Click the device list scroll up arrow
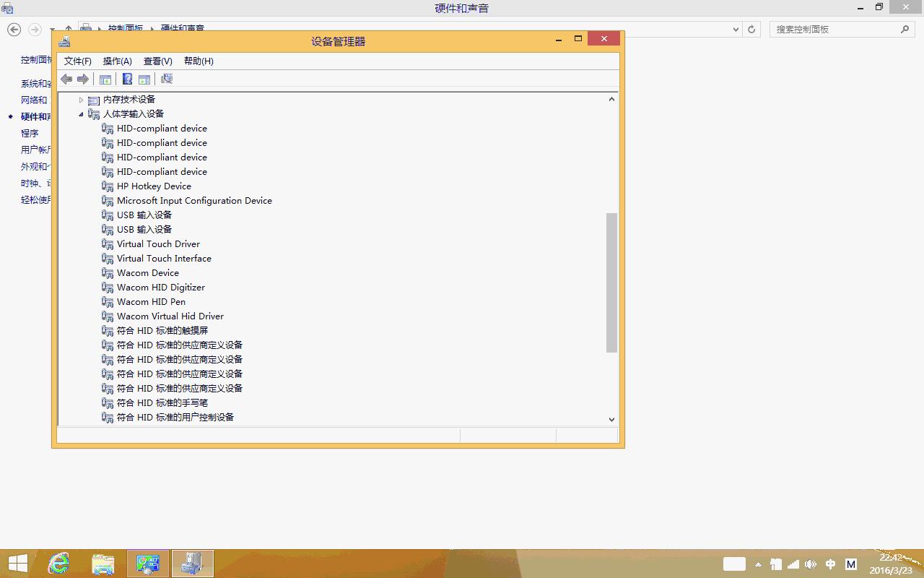Image resolution: width=924 pixels, height=578 pixels. tap(611, 99)
